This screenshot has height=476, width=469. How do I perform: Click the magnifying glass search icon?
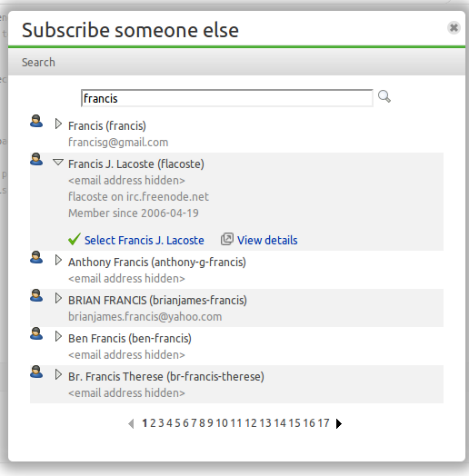point(384,97)
